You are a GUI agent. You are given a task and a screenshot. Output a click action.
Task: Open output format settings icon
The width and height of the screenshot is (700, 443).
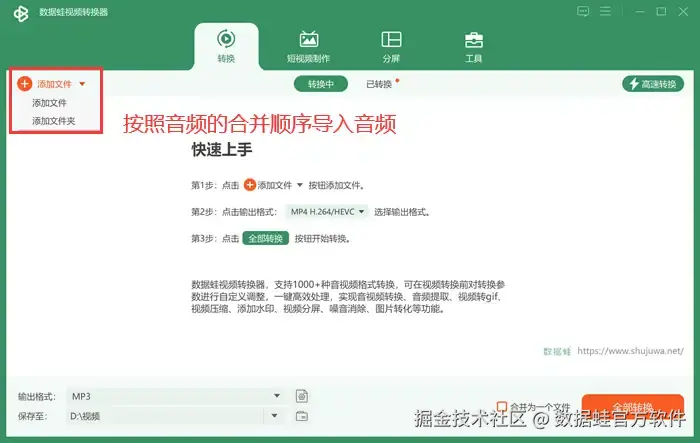[x=302, y=396]
